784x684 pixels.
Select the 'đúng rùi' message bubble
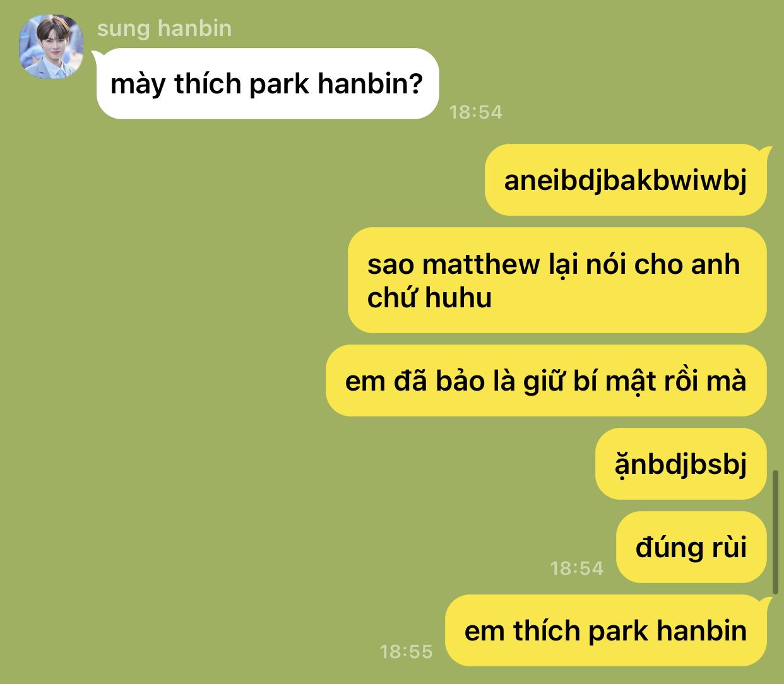(691, 547)
